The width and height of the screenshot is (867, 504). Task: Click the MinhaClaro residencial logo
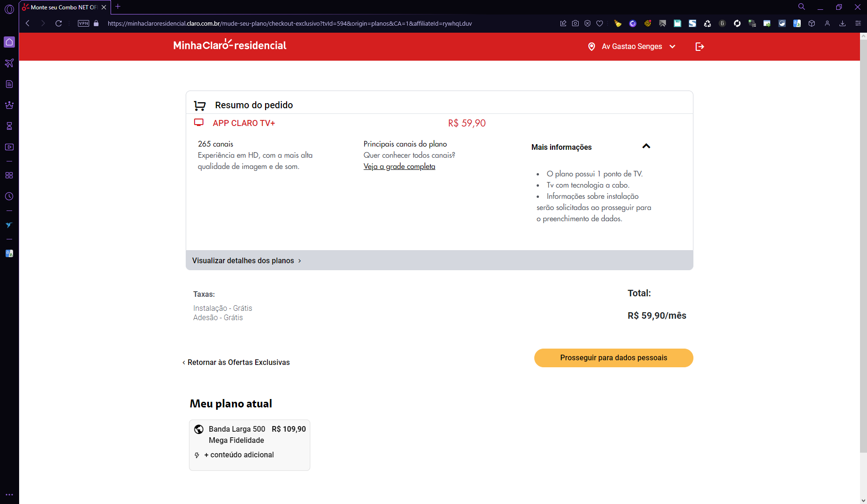230,45
